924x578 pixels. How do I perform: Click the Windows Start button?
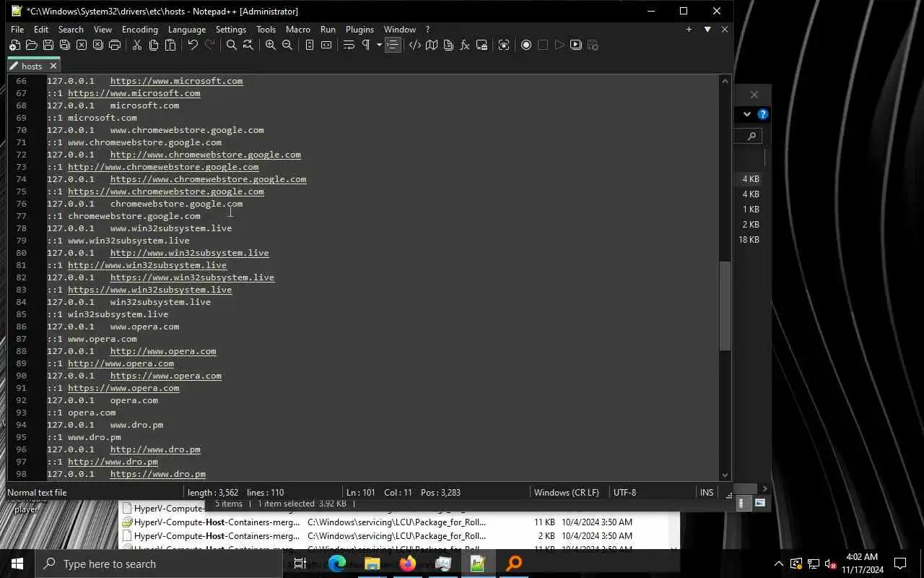click(17, 564)
